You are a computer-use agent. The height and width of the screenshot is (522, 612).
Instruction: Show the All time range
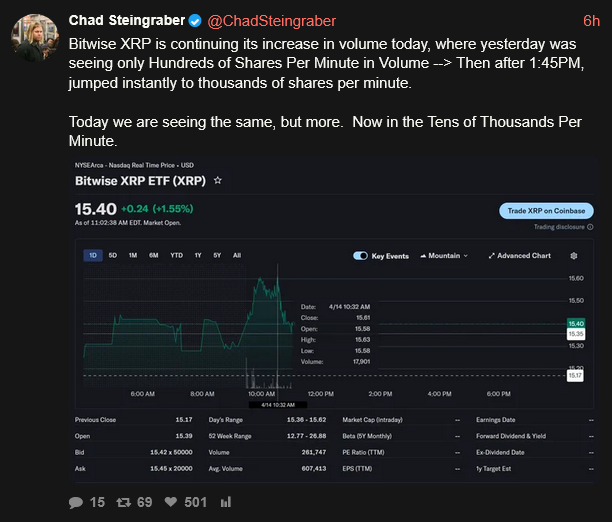pos(237,256)
